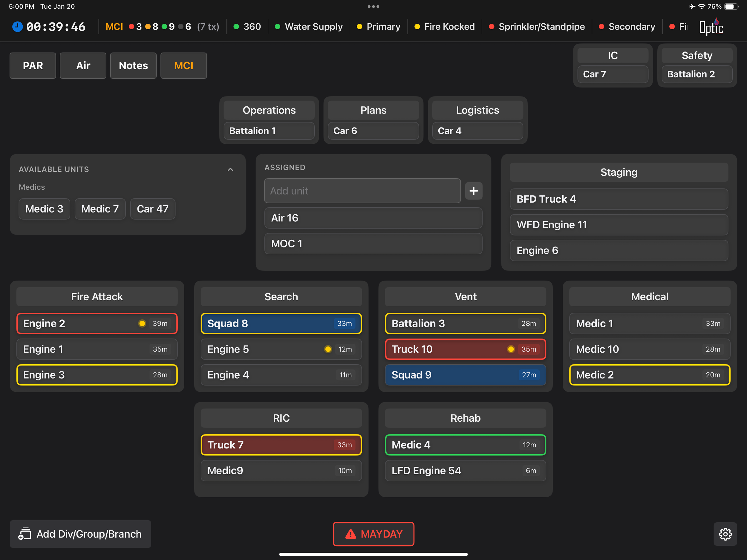This screenshot has height=560, width=747.
Task: Click the plus icon beside Add unit
Action: 474,191
